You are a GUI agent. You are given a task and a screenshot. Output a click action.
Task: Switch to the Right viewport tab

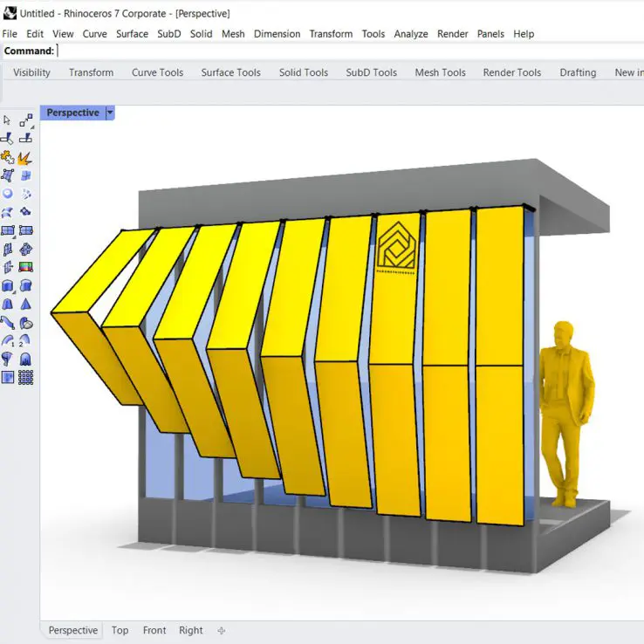[x=190, y=630]
